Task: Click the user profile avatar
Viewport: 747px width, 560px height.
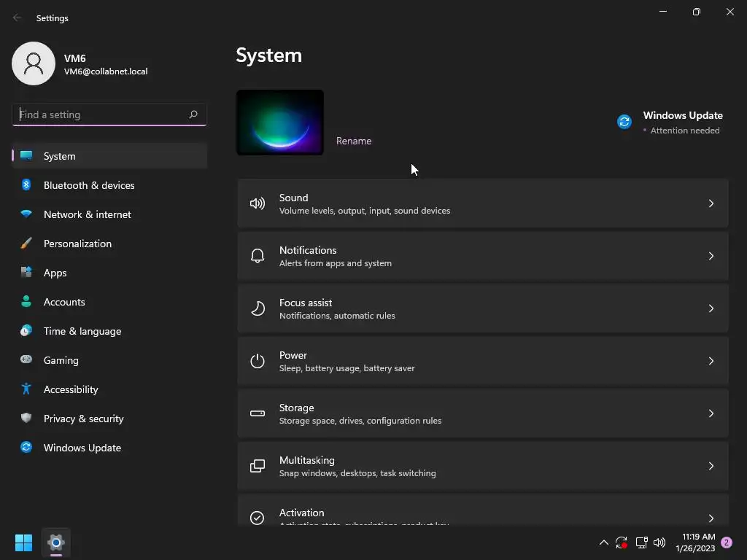Action: click(x=34, y=63)
